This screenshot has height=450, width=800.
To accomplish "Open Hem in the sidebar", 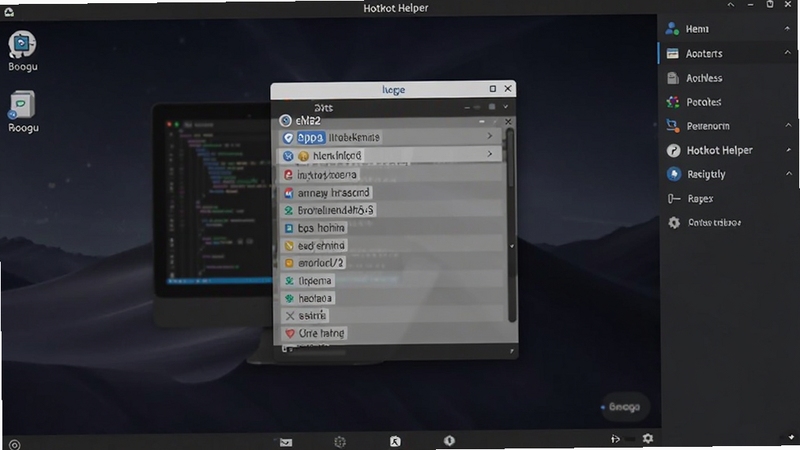I will (696, 29).
